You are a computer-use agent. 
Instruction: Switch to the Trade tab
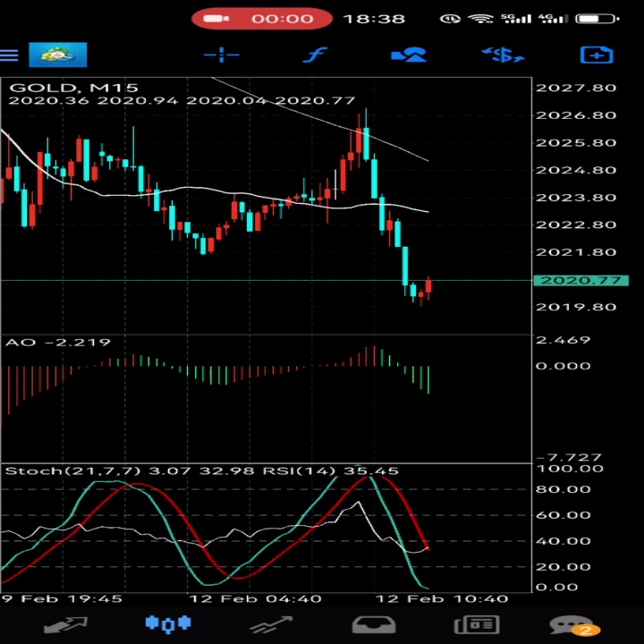[x=272, y=625]
